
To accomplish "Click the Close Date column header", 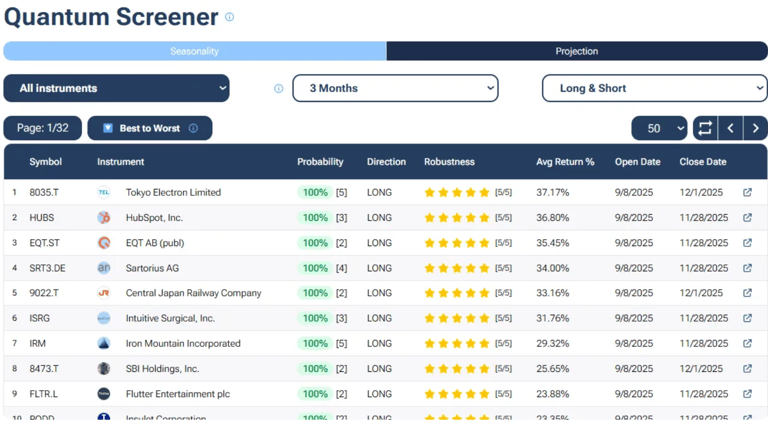I will click(703, 162).
